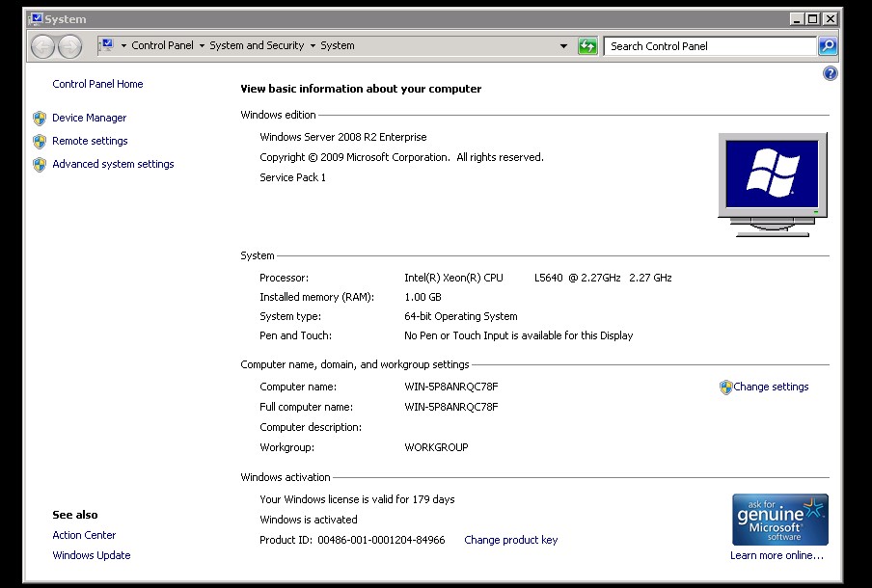
Task: Select System and Security in the breadcrumb
Action: [x=257, y=45]
